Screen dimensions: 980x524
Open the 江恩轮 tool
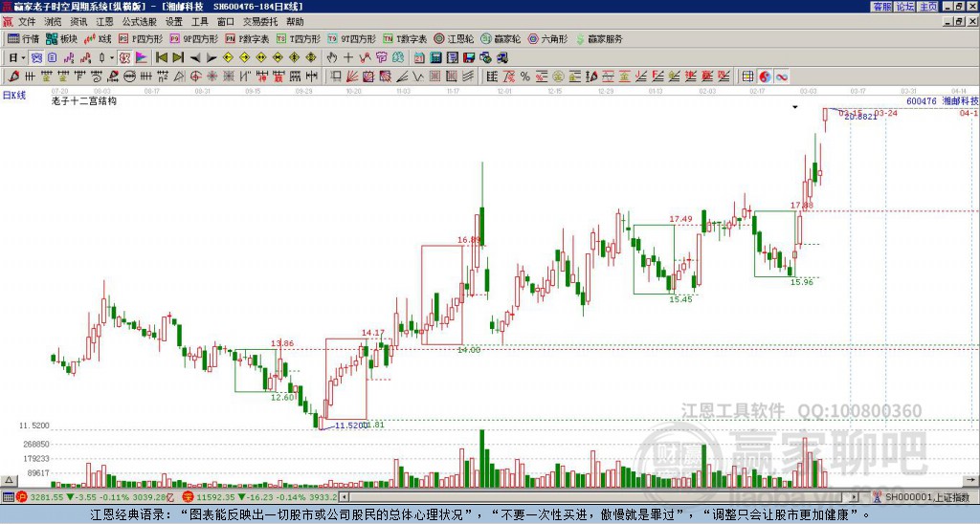[454, 38]
